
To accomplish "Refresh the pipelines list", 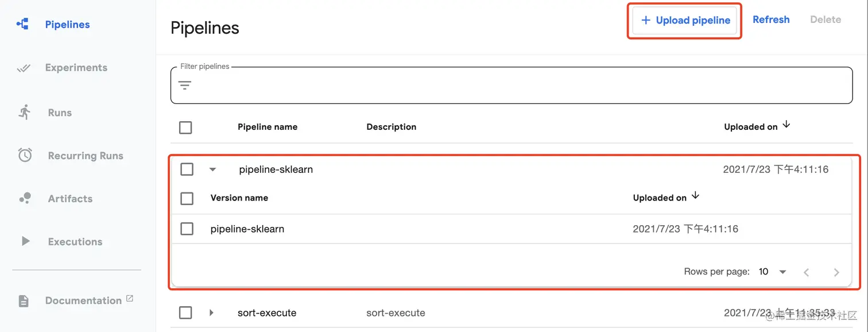I will [x=771, y=20].
